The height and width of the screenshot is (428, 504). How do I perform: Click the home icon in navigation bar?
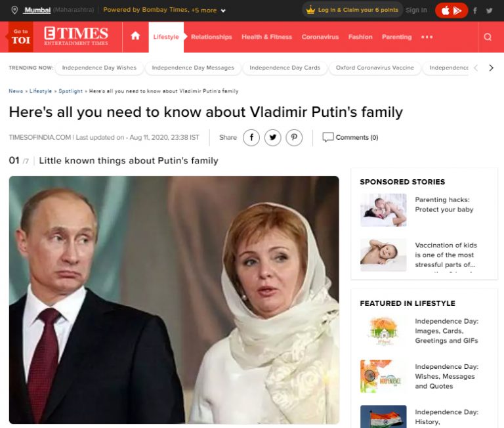pos(135,36)
